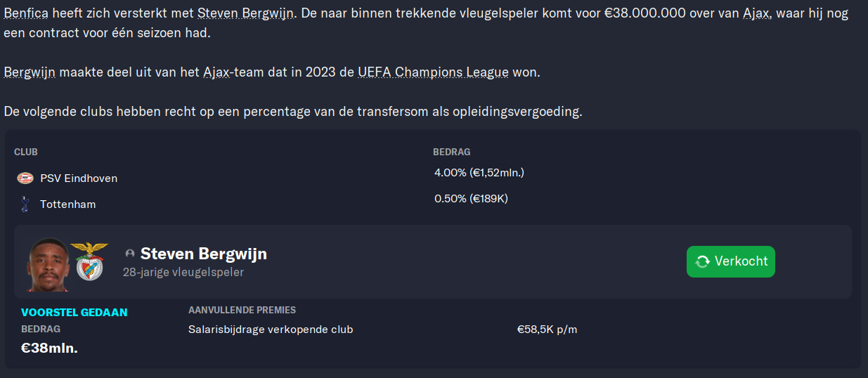The width and height of the screenshot is (868, 378).
Task: Click the Salarisbijdrage verkopende club entry
Action: pyautogui.click(x=271, y=330)
